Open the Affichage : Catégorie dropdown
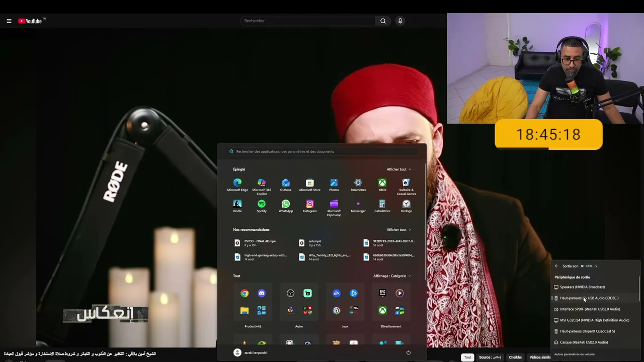The image size is (644, 362). [x=392, y=276]
